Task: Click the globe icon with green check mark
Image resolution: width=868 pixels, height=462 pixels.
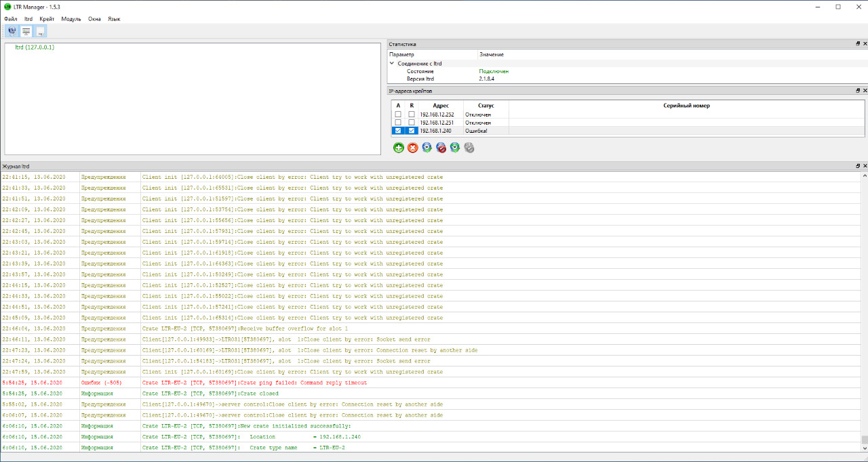Action: tap(427, 148)
